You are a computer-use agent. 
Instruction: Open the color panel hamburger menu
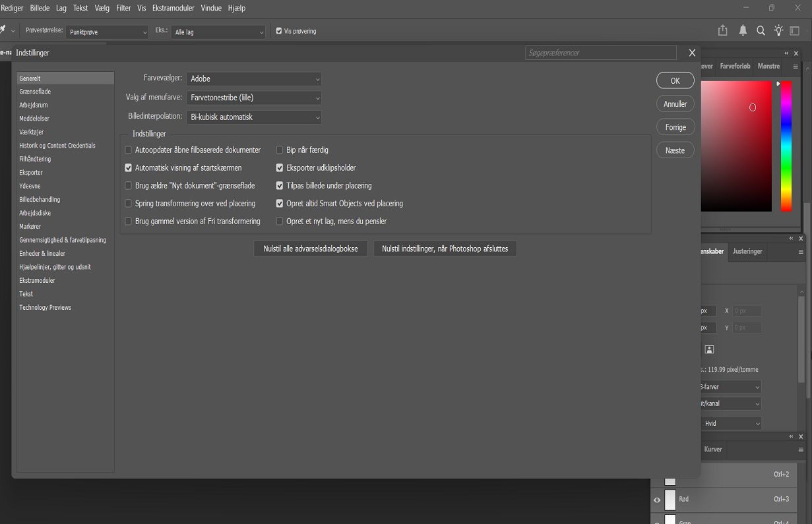coord(796,67)
